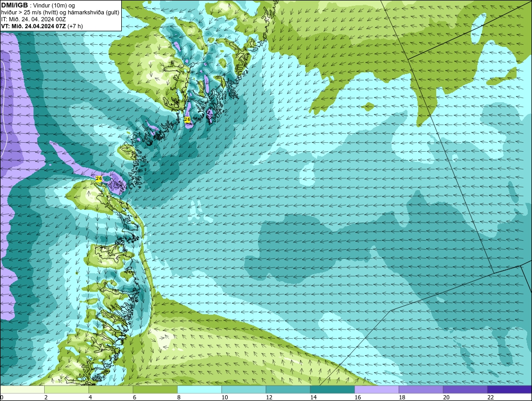Click the scale label '22'
This screenshot has width=532, height=401.
click(x=491, y=398)
